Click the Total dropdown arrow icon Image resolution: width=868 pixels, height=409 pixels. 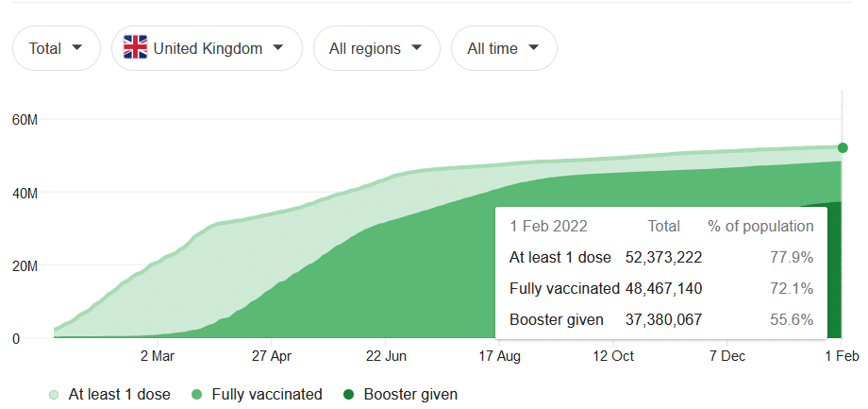pyautogui.click(x=77, y=48)
